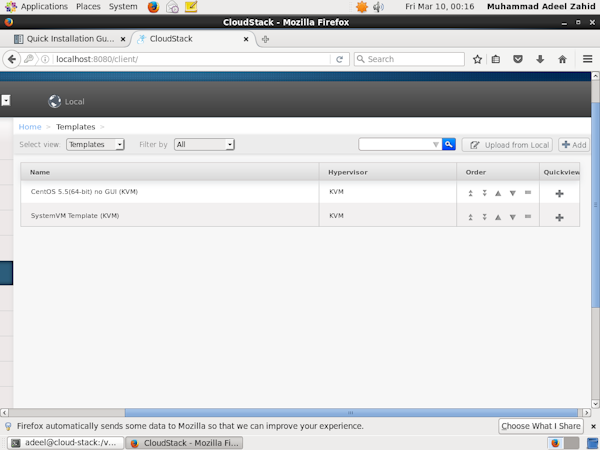Click the Firefox Search box

[409, 59]
